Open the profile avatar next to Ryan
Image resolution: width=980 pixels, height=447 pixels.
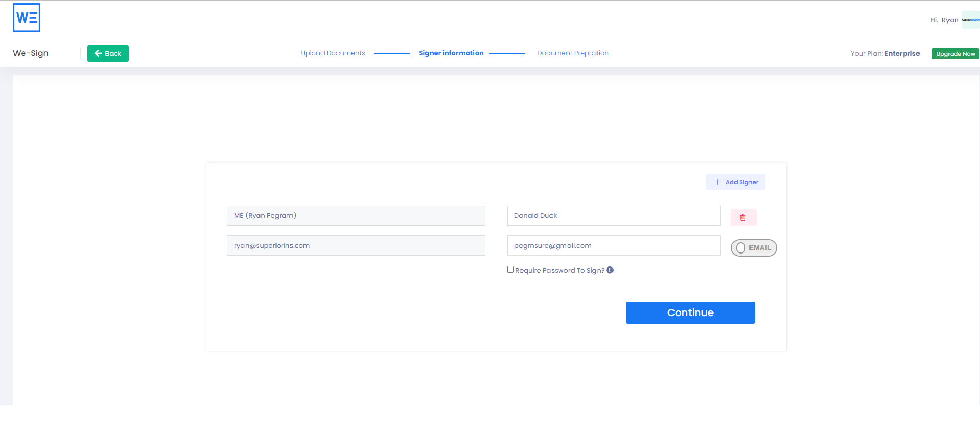point(970,20)
